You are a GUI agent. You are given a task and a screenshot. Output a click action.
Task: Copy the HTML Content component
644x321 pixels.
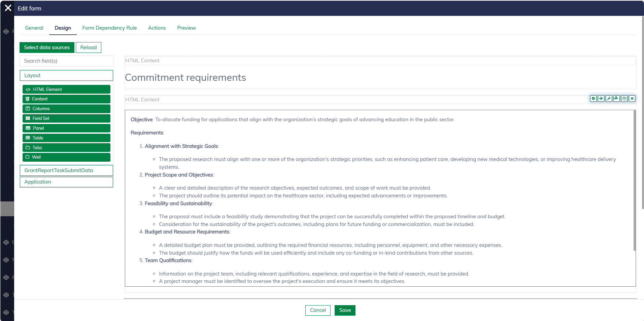point(624,98)
